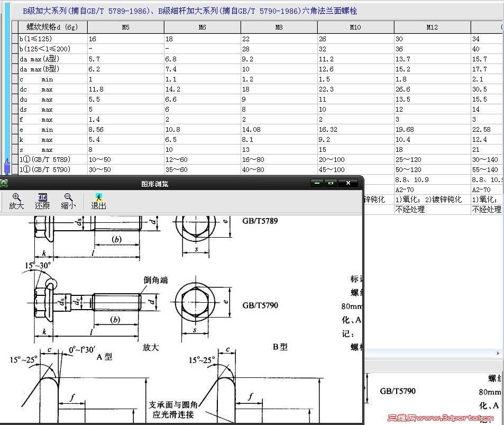
Task: Click the cell reading 10~50
Action: pos(126,160)
